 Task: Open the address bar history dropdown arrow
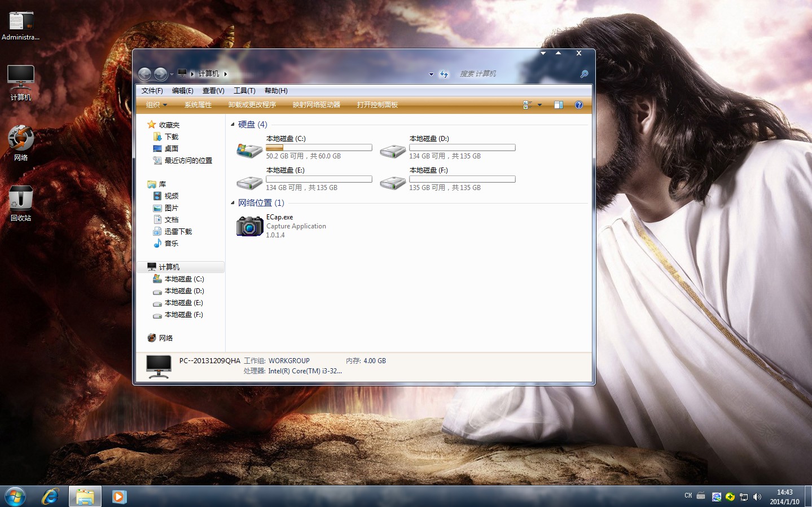point(431,74)
